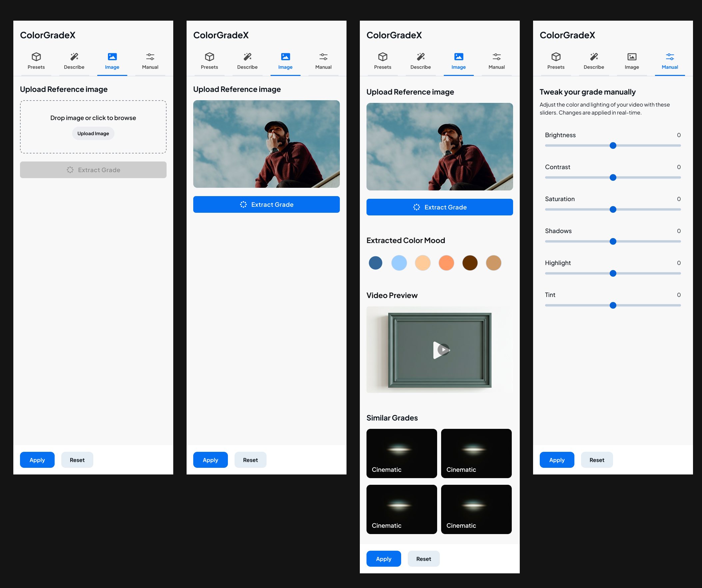Click Reset in the Manual panel
This screenshot has width=702, height=588.
(x=596, y=460)
